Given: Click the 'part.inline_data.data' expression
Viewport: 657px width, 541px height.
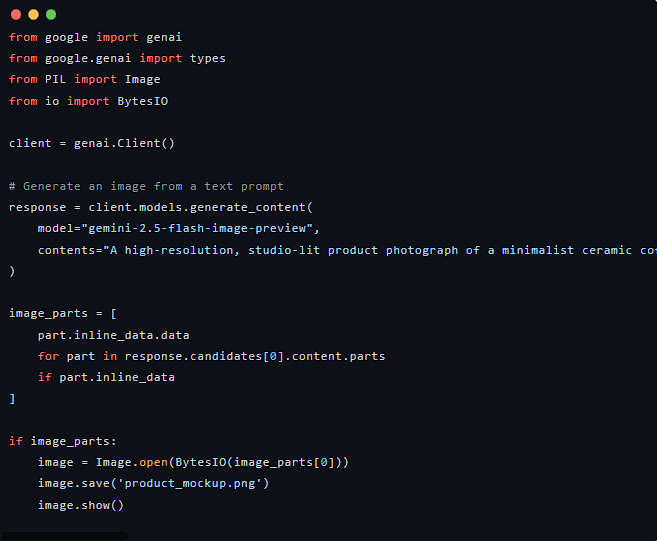Looking at the screenshot, I should click(113, 335).
